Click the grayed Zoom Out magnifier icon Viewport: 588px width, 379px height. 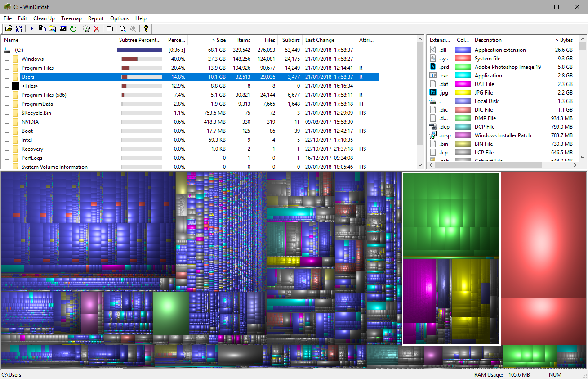tap(133, 29)
